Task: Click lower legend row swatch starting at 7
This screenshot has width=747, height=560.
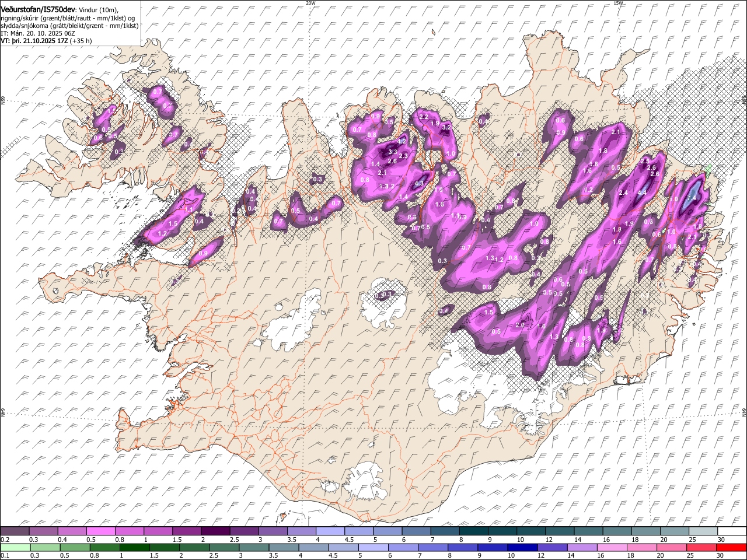Action: (x=432, y=547)
